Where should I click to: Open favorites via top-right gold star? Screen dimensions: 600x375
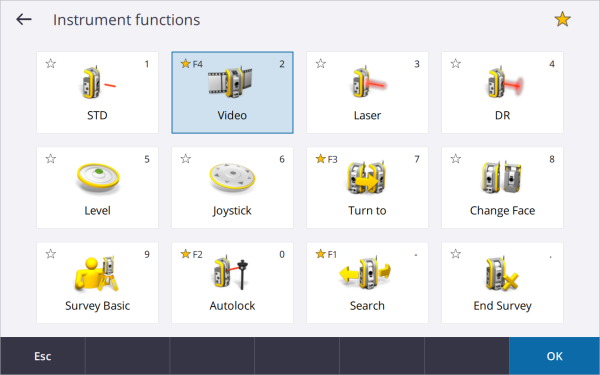(562, 19)
